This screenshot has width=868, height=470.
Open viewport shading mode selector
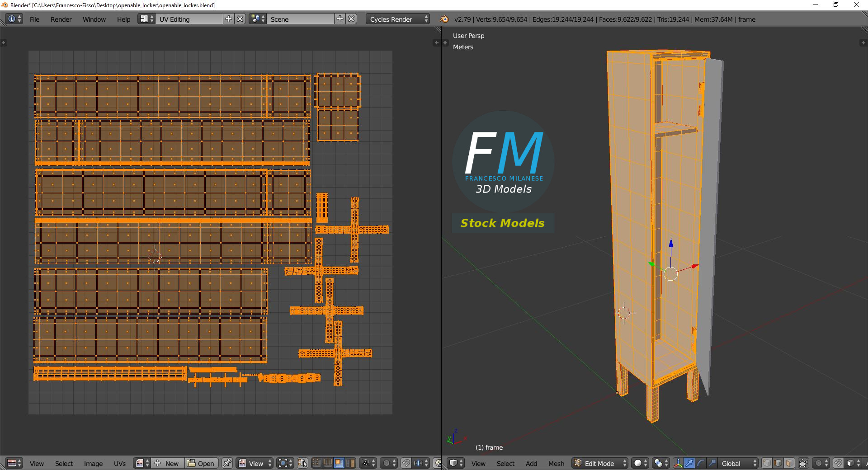pos(640,463)
